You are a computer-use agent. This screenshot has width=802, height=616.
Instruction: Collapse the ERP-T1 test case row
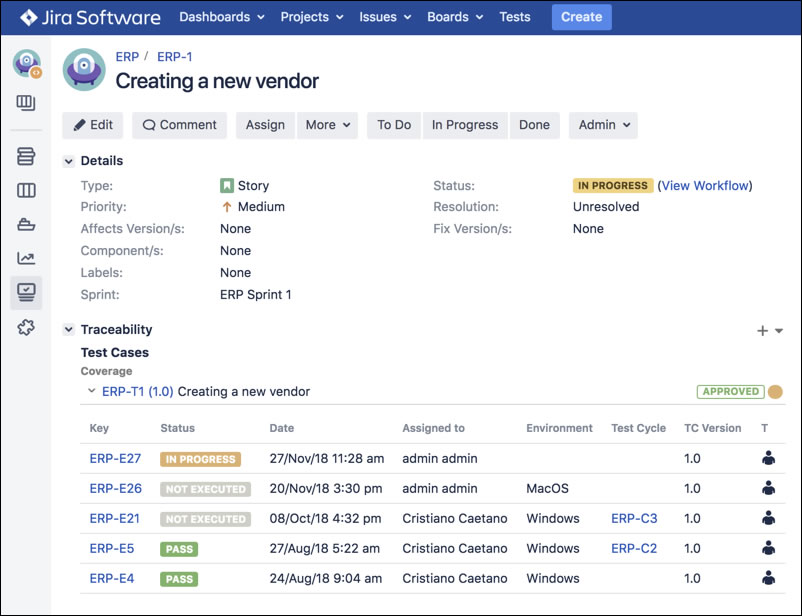92,391
